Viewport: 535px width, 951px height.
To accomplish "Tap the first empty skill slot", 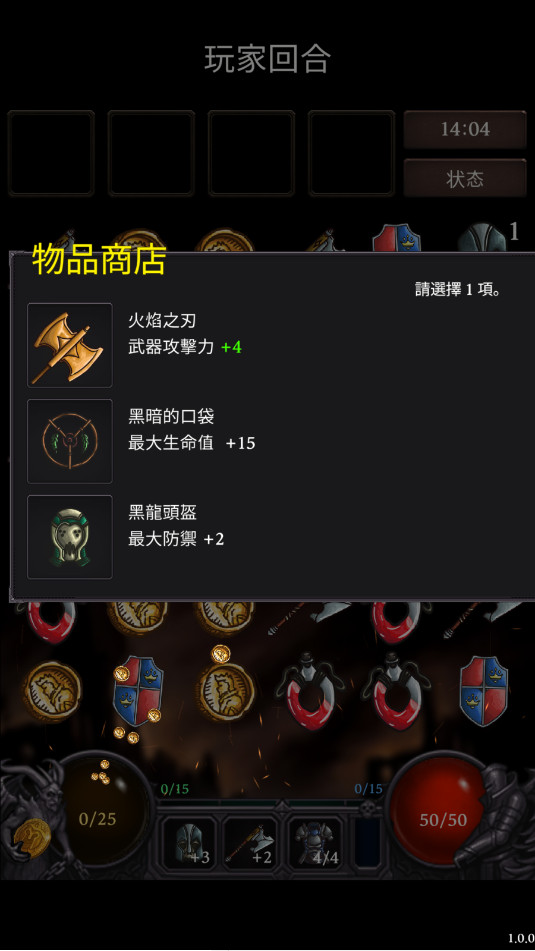I will 51,153.
